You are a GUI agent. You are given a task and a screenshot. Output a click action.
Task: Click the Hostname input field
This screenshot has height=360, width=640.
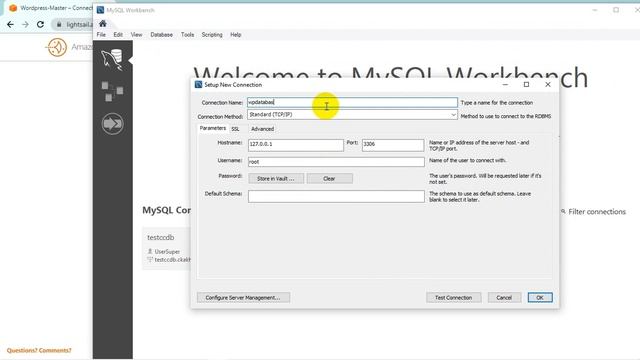(x=296, y=144)
